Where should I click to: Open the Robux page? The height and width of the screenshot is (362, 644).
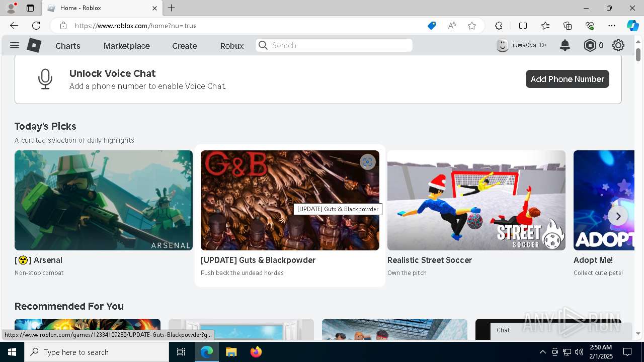(232, 46)
